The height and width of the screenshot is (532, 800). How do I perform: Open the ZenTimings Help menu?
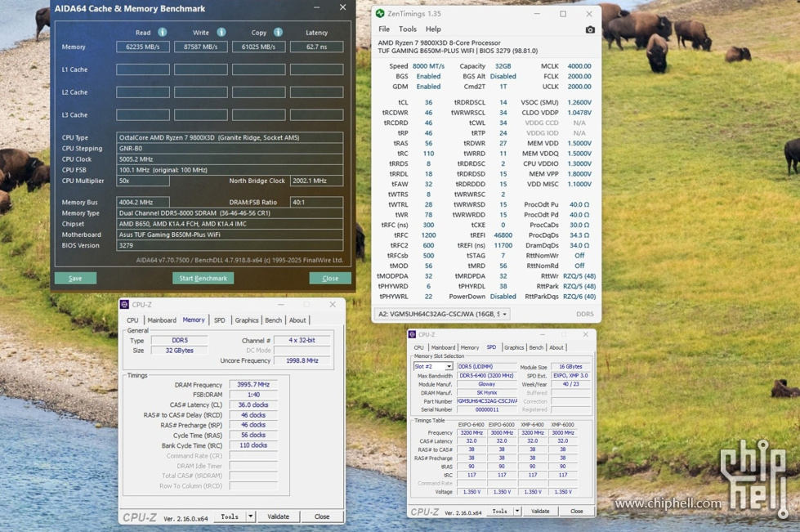(x=433, y=29)
